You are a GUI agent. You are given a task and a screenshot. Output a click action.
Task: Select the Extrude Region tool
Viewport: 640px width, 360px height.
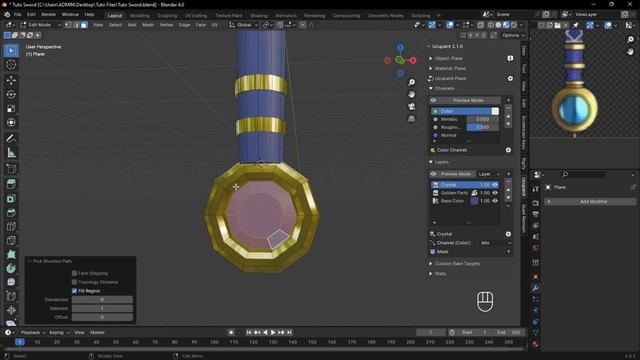[x=11, y=184]
